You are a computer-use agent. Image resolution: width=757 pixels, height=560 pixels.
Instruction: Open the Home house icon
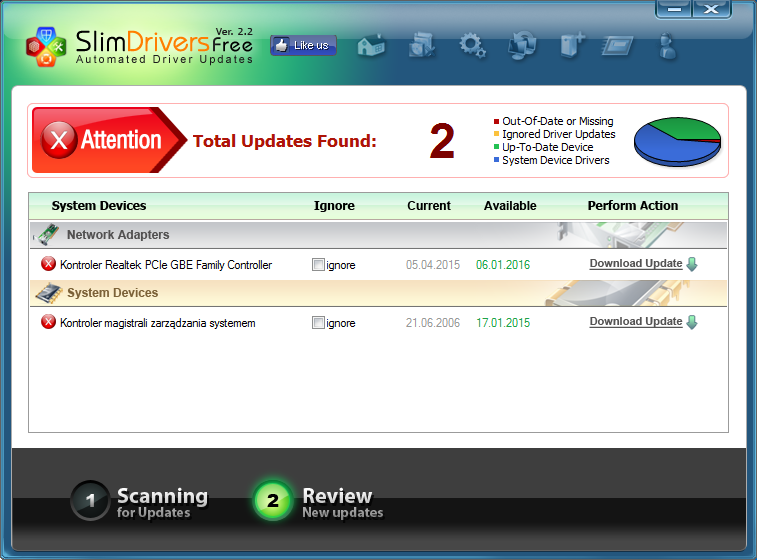click(371, 46)
